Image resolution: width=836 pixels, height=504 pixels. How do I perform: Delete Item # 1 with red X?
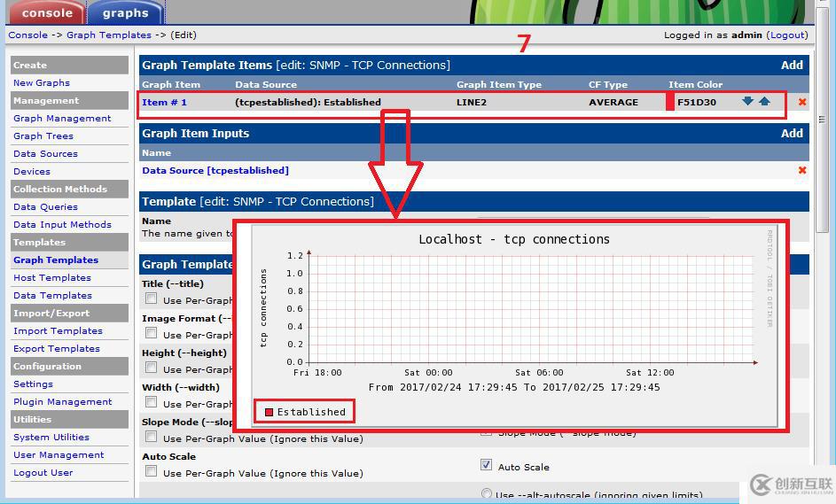(802, 101)
